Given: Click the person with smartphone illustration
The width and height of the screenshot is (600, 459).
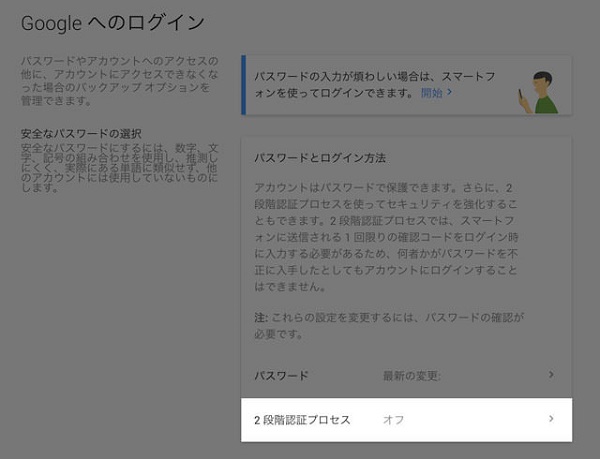Looking at the screenshot, I should pyautogui.click(x=538, y=92).
